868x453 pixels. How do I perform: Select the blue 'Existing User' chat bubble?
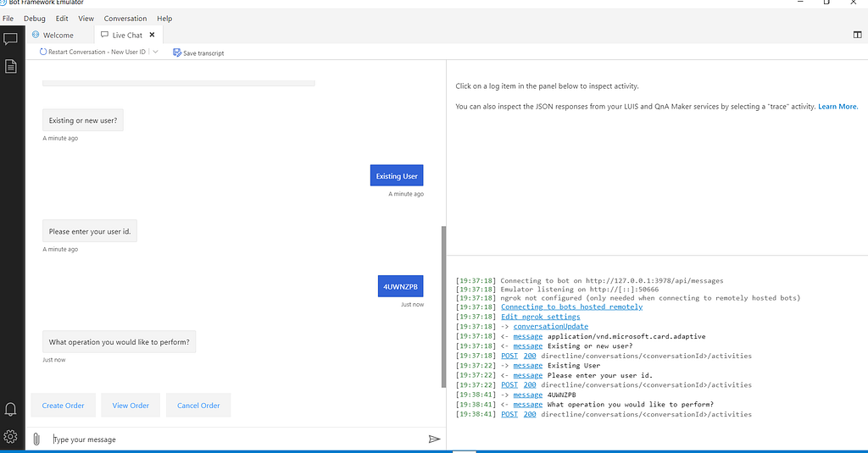(x=397, y=176)
